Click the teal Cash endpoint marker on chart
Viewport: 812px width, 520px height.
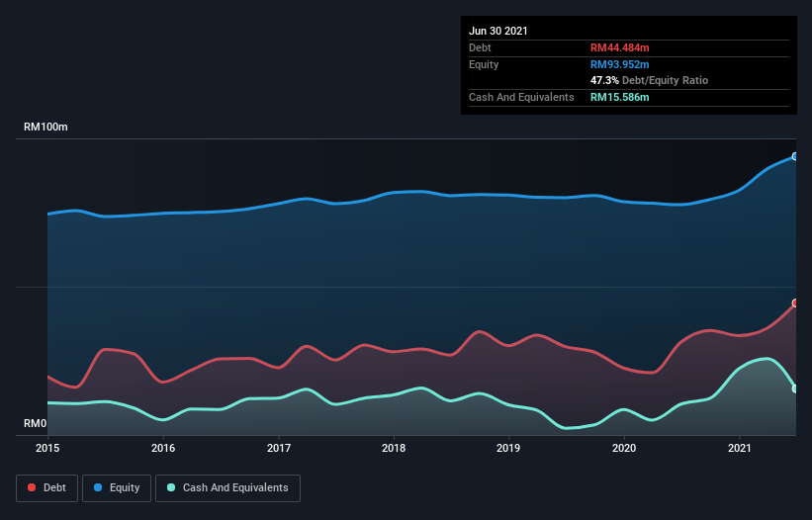coord(795,389)
